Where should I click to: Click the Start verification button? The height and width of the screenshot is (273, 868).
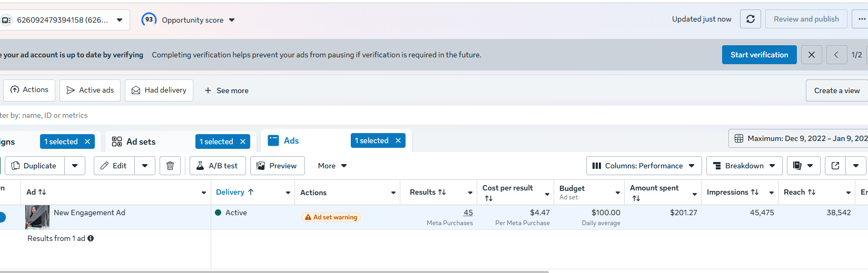[759, 55]
